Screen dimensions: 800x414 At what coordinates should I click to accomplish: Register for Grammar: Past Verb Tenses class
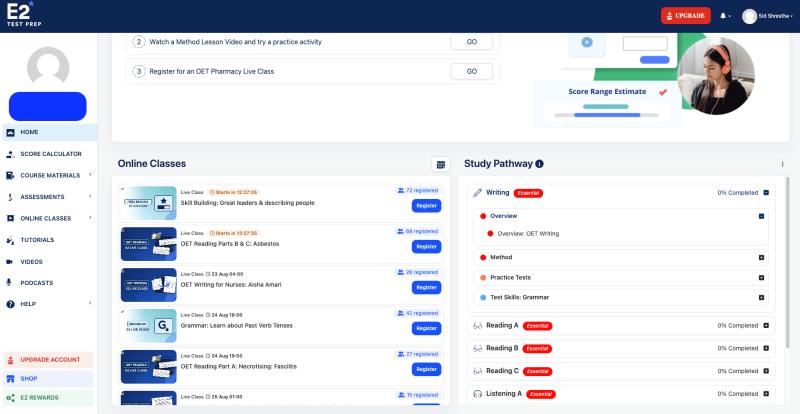427,328
